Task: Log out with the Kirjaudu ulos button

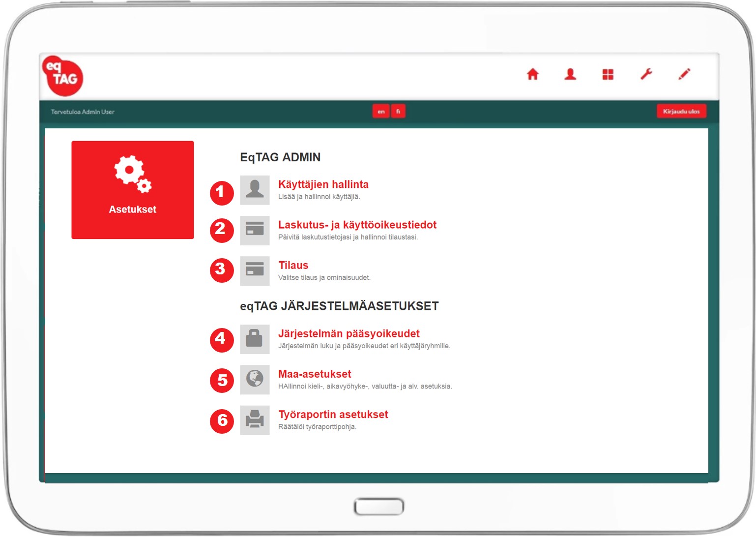Action: pyautogui.click(x=681, y=112)
